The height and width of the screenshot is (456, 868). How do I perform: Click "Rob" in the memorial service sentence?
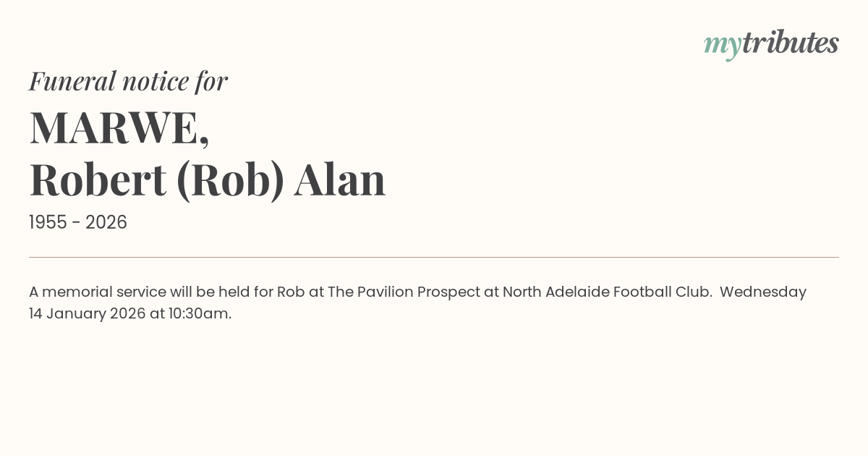(291, 292)
